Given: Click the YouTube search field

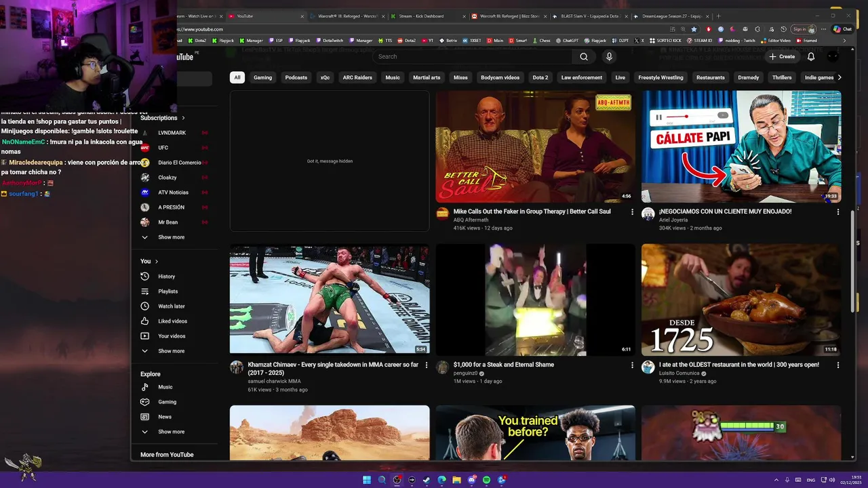Looking at the screenshot, I should (x=472, y=57).
